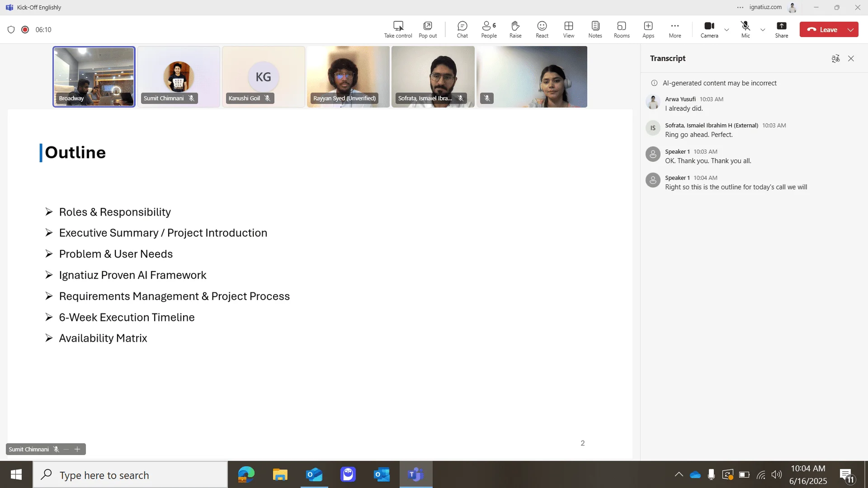Click '6-Week Execution Timeline' outline item
This screenshot has width=868, height=488.
click(x=127, y=317)
